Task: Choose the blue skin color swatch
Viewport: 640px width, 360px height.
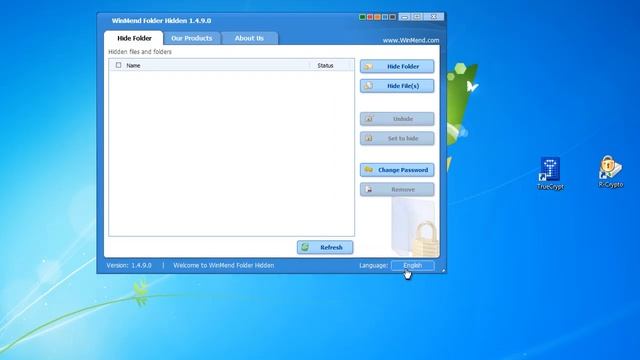Action: (385, 17)
